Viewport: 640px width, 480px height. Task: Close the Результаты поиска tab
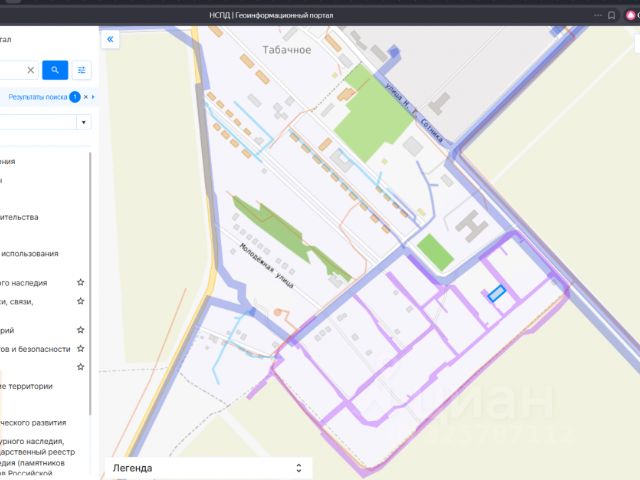86,97
